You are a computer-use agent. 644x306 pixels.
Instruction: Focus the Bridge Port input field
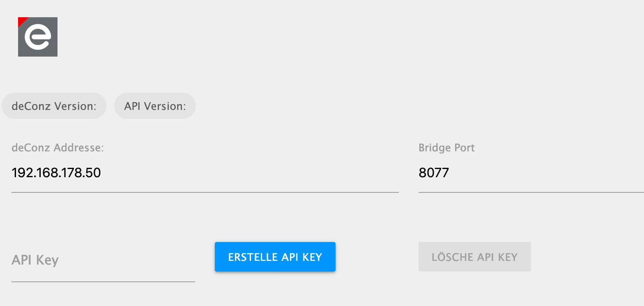tap(531, 173)
